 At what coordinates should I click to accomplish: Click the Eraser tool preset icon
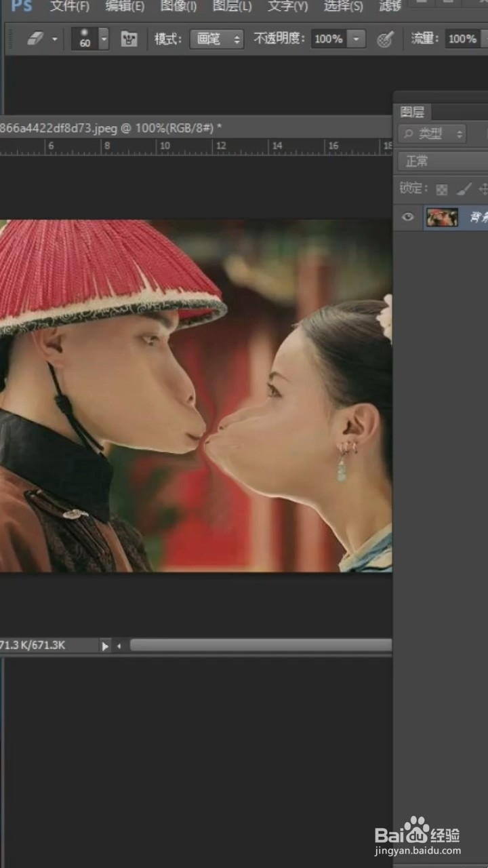(35, 39)
